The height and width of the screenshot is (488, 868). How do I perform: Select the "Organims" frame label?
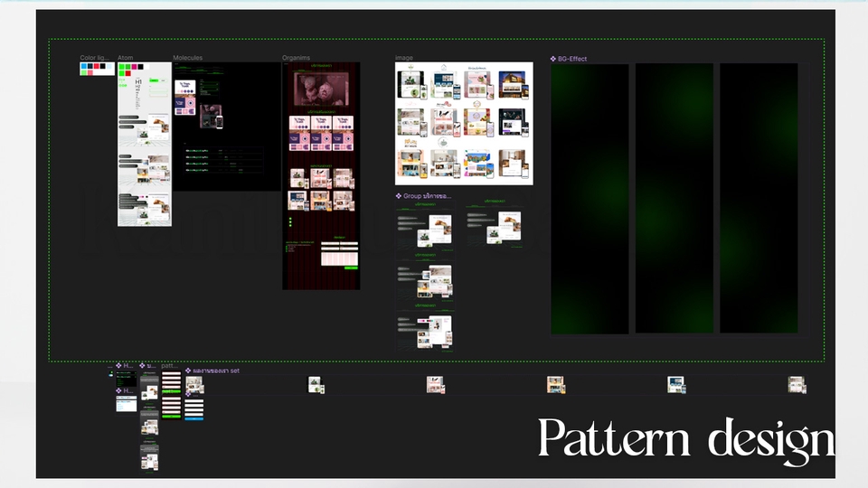[x=297, y=58]
